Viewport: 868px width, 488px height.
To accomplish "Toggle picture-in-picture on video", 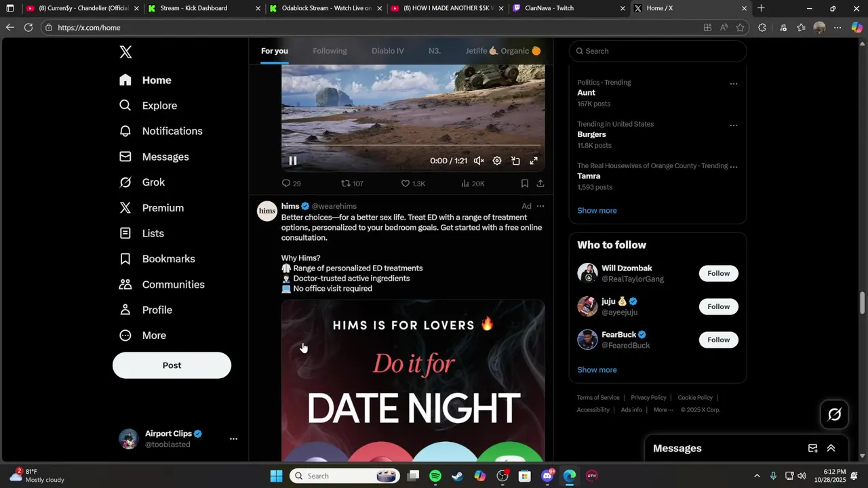I will click(515, 161).
